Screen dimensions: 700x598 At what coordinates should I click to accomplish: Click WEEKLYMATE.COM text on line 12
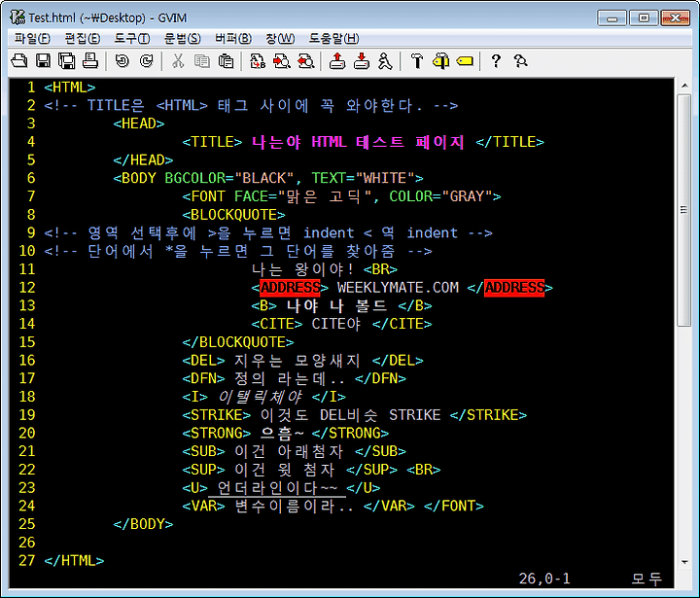[x=398, y=288]
